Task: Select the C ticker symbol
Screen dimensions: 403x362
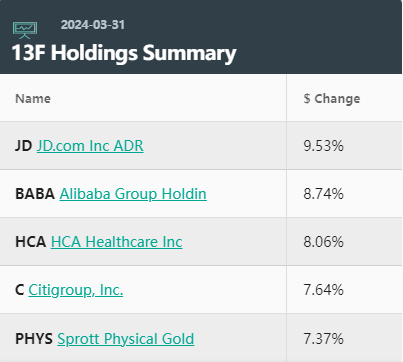Action: tap(20, 290)
